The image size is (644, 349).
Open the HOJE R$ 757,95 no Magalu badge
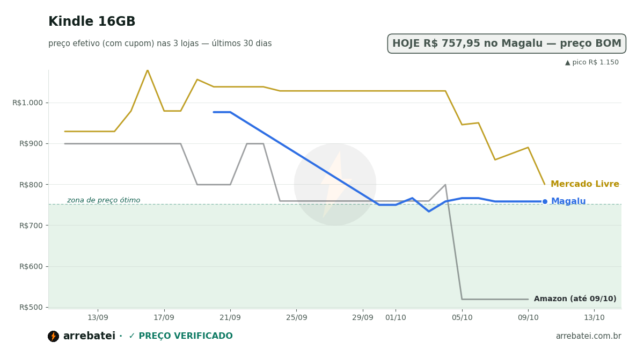tap(507, 43)
